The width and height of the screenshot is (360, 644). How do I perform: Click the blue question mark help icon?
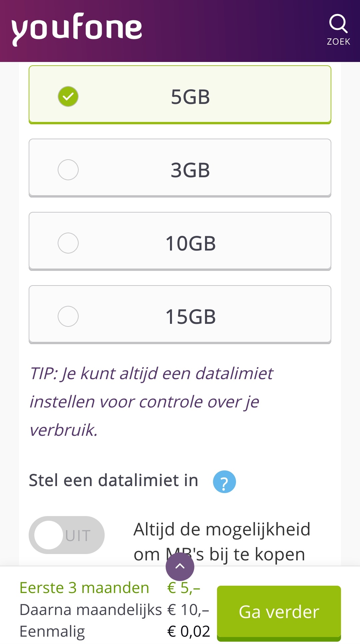(x=224, y=482)
